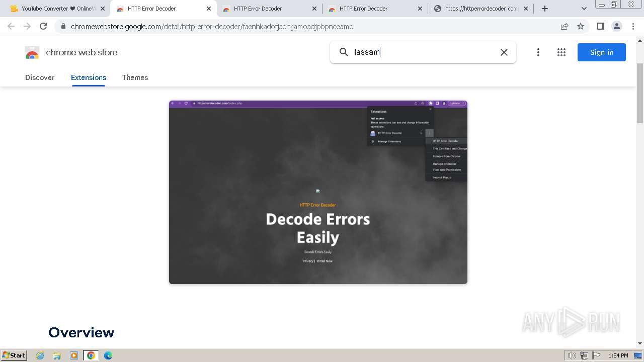
Task: Click the browser back arrow
Action: (11, 26)
